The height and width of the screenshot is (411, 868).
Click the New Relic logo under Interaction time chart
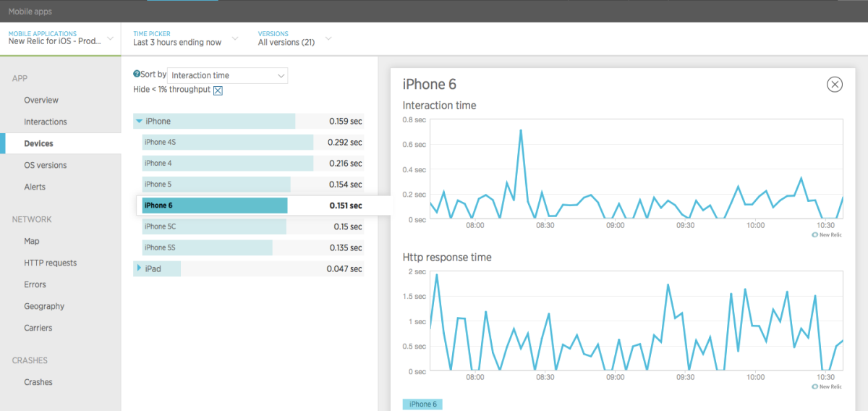click(x=826, y=234)
